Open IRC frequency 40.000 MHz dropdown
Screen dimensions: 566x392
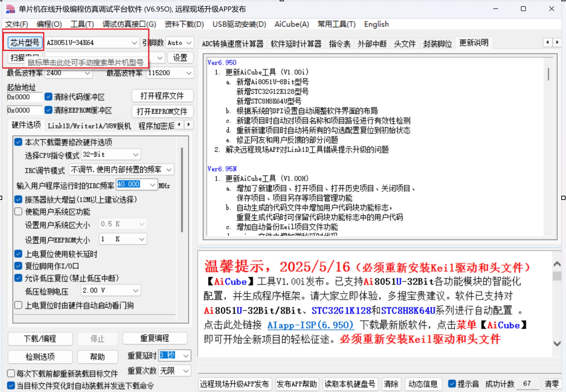pyautogui.click(x=137, y=185)
